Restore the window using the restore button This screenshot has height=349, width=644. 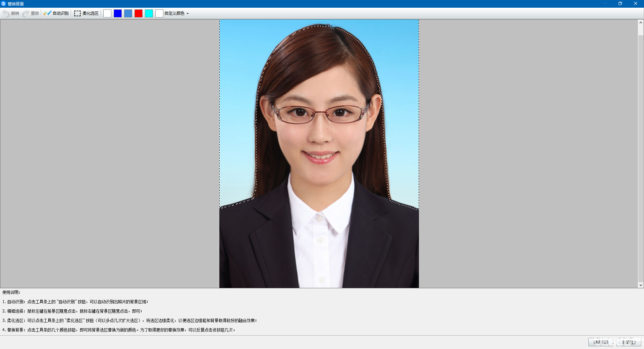click(x=620, y=4)
